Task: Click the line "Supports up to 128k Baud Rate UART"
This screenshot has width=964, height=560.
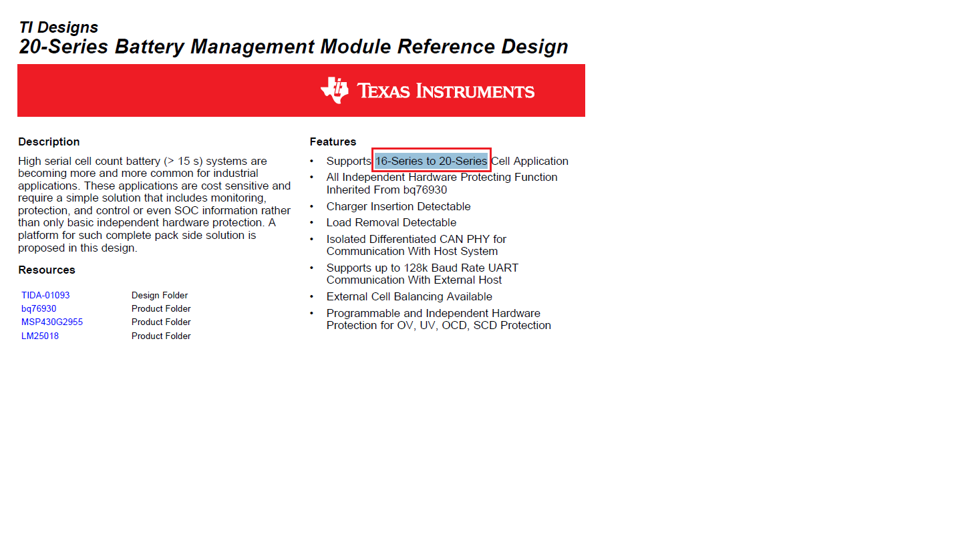Action: point(422,268)
